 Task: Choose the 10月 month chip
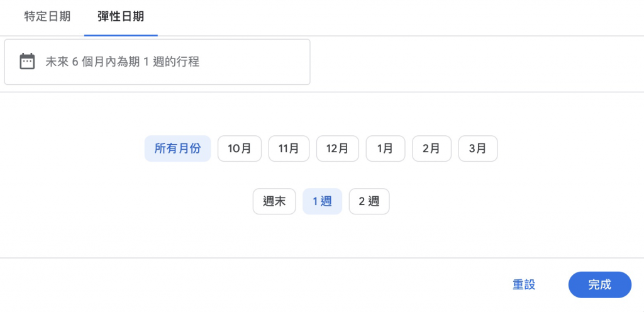coord(239,148)
